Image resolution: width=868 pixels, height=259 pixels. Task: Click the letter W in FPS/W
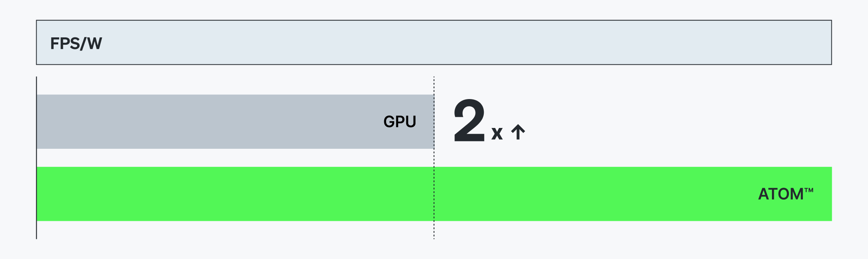95,44
